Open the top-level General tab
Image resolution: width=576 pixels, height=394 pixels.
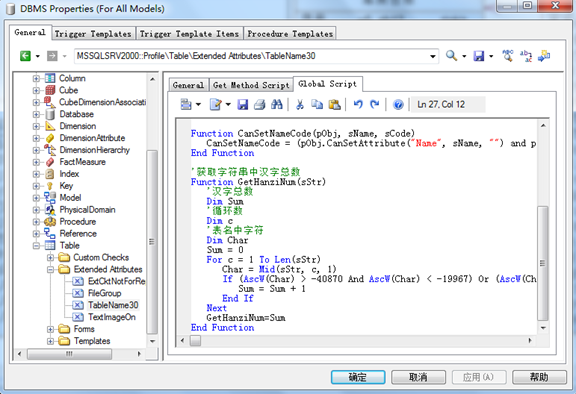[30, 32]
